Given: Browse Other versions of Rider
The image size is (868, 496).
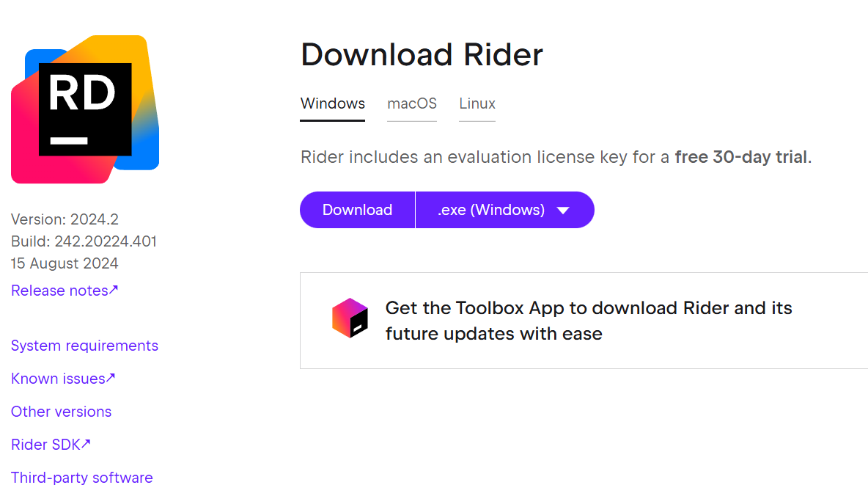Looking at the screenshot, I should point(61,411).
